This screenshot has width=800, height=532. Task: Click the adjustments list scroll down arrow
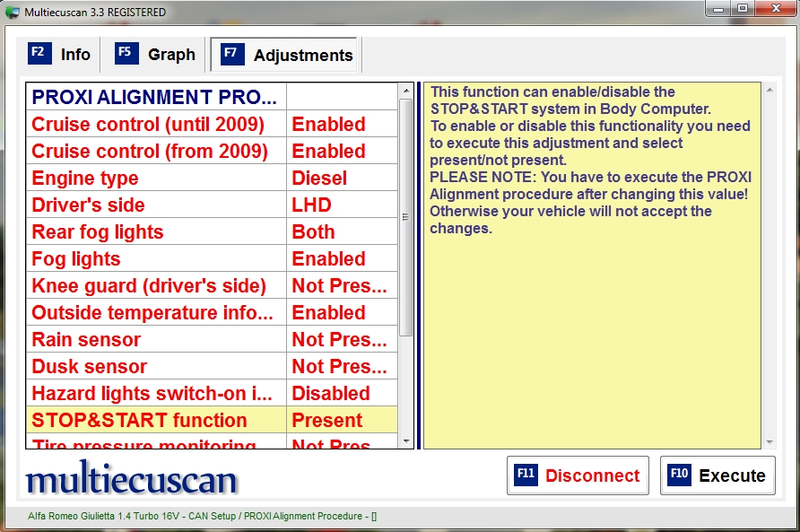tap(406, 441)
